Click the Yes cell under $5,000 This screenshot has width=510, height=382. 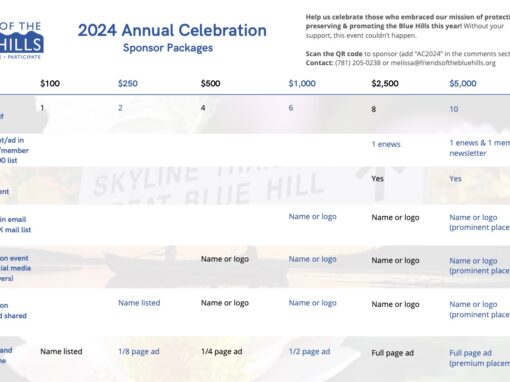coord(455,179)
